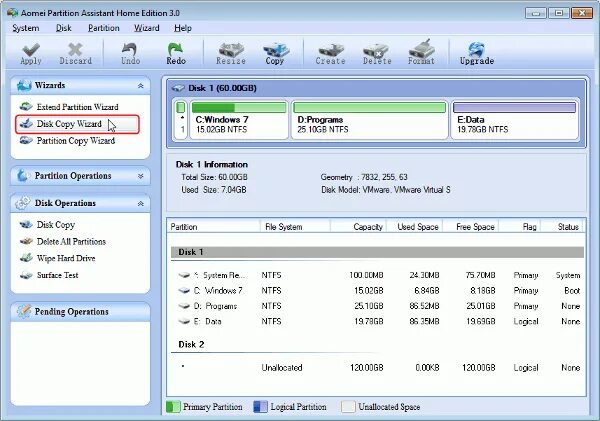
Task: Sort by the Status column header
Action: coord(562,227)
